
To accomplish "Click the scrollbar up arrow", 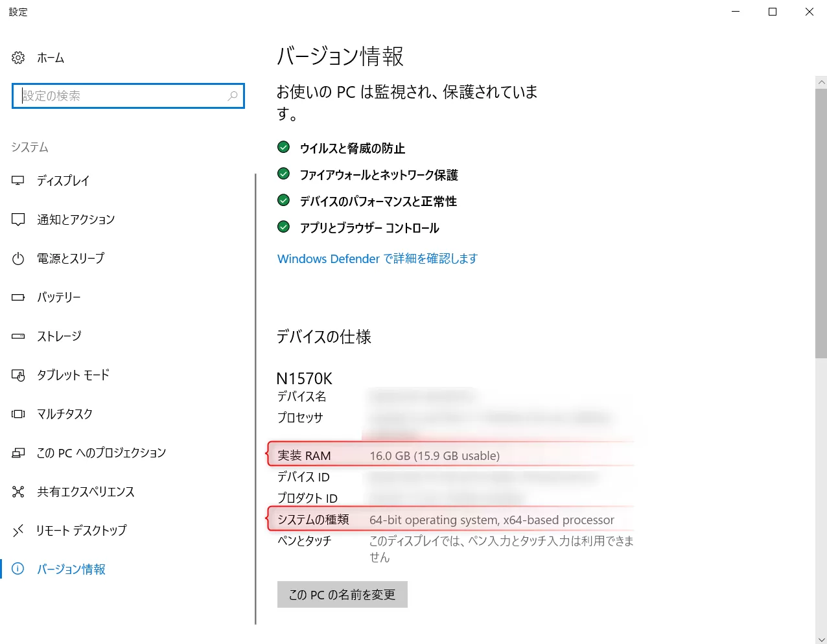I will tap(822, 82).
